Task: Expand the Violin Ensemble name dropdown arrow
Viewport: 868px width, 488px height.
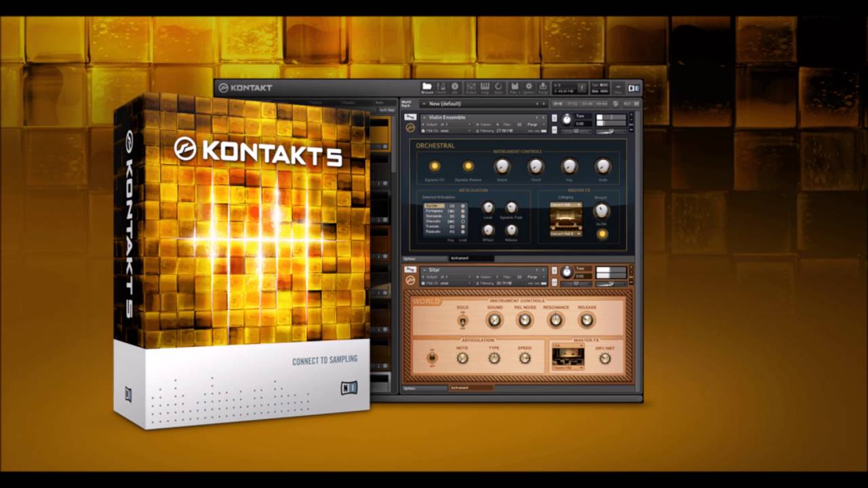Action: click(425, 117)
